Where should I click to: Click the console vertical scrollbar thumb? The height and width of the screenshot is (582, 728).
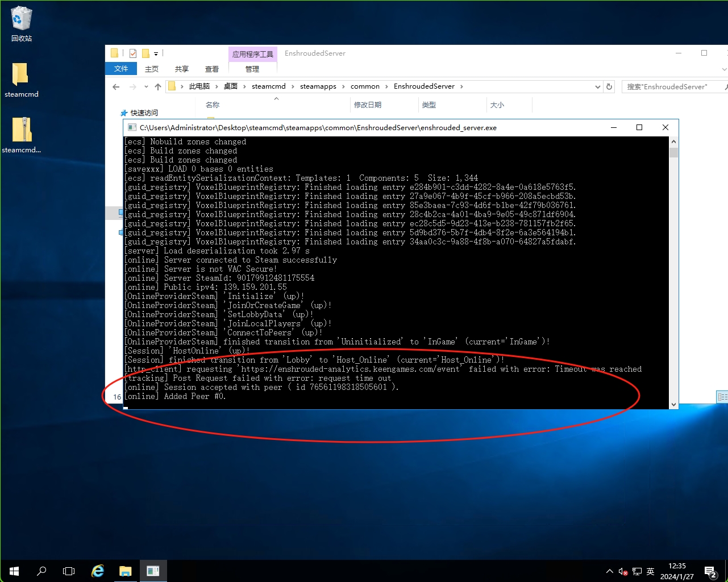tap(673, 152)
